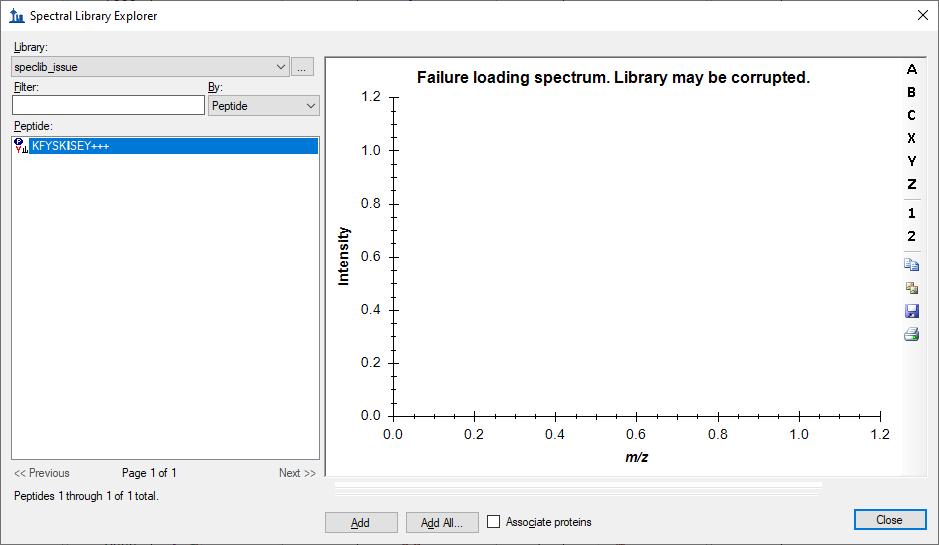The image size is (939, 545).
Task: Click the library browse ellipsis button
Action: pos(303,67)
